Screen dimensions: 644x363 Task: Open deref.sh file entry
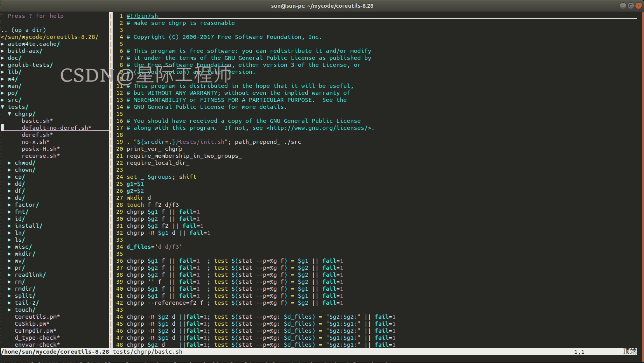pos(37,135)
